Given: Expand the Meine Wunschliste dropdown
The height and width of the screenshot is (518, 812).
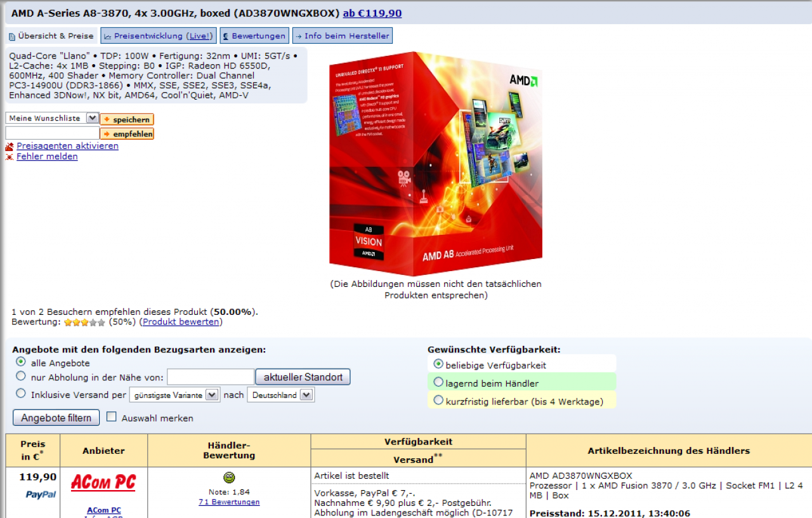Looking at the screenshot, I should click(92, 118).
